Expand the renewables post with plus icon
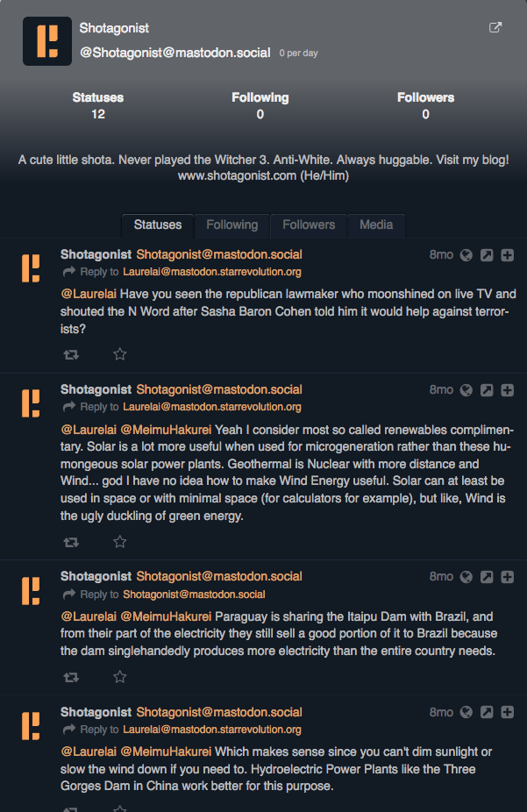 [508, 390]
